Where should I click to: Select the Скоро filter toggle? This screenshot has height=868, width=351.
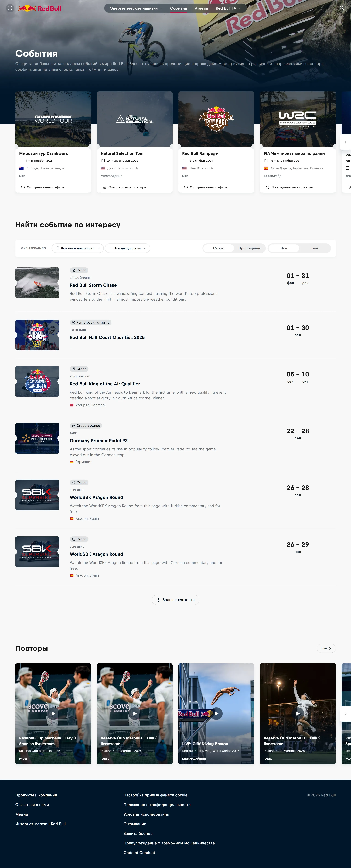219,248
